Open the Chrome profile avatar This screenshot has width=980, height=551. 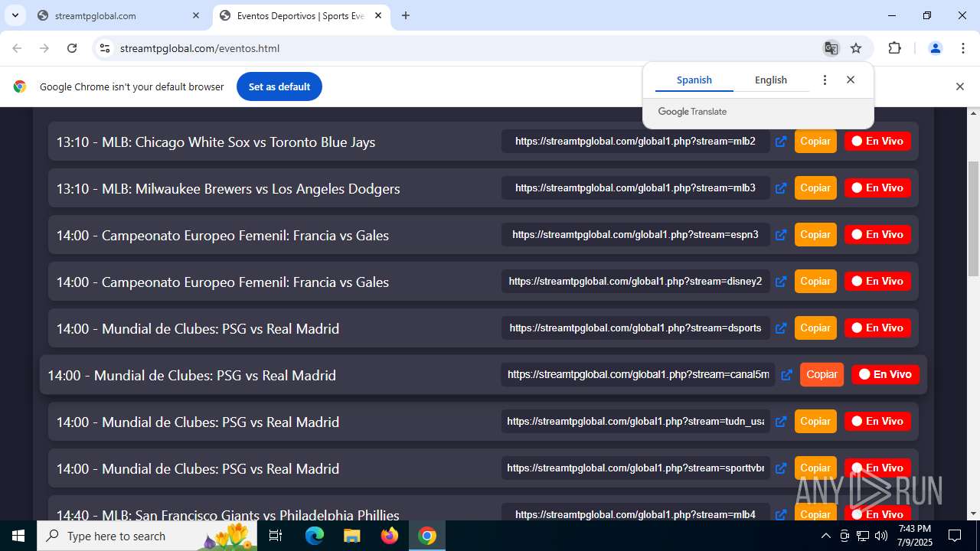pyautogui.click(x=935, y=48)
